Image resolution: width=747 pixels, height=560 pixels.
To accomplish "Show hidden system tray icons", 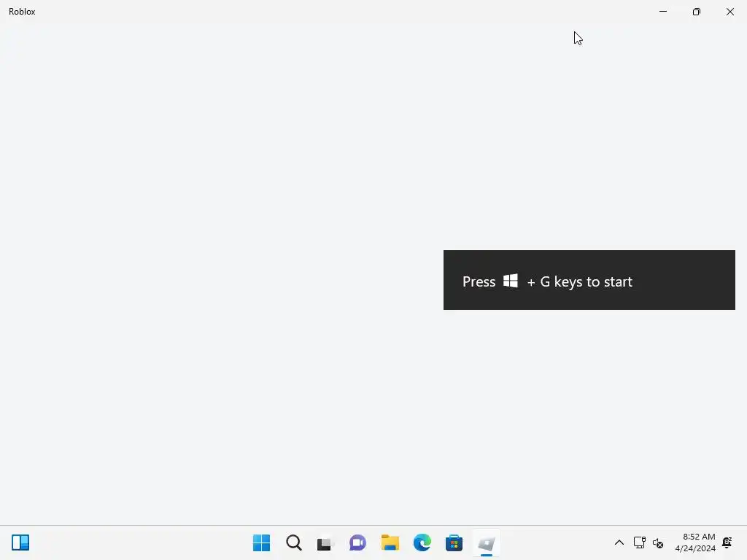I will [619, 542].
